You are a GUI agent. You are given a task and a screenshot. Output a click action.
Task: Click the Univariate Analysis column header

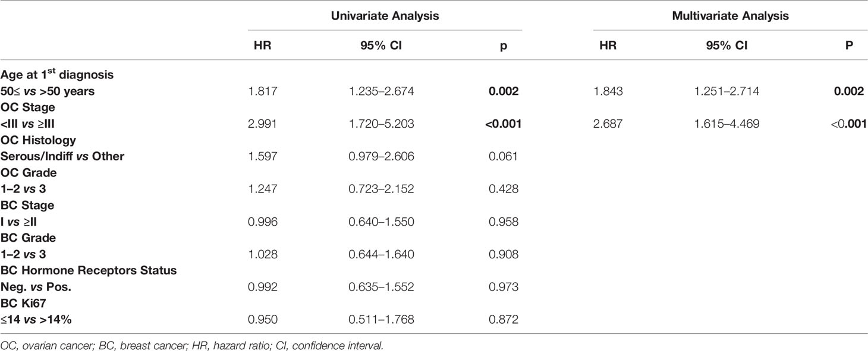[385, 16]
